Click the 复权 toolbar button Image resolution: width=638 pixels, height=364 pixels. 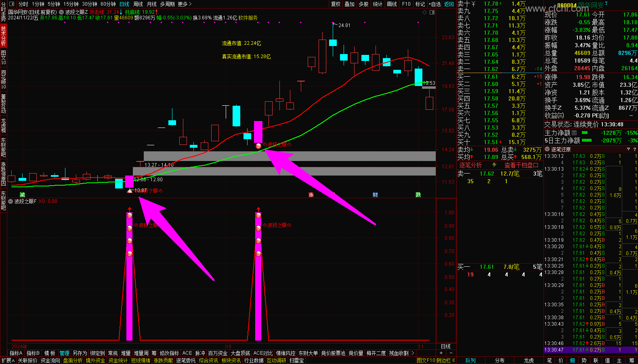point(336,4)
